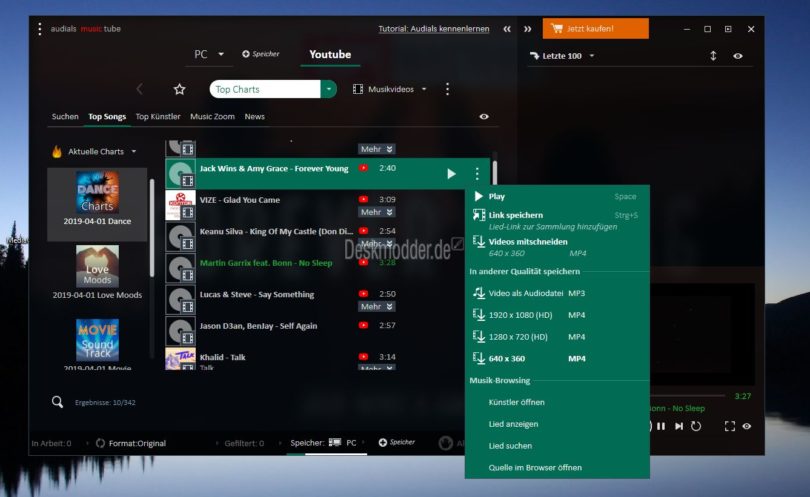This screenshot has width=810, height=497.
Task: Open the Aktuelle Charts dropdown
Action: tap(97, 152)
